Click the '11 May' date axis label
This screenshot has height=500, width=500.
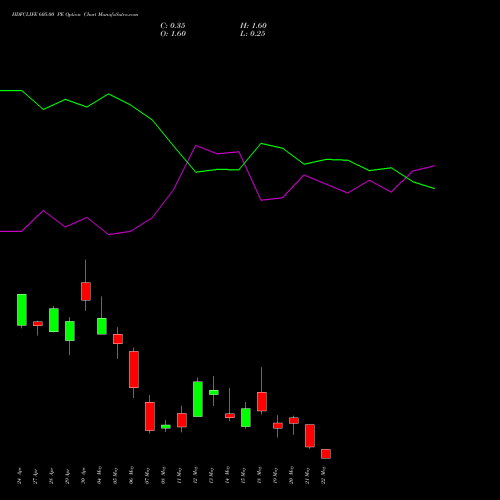(x=180, y=475)
